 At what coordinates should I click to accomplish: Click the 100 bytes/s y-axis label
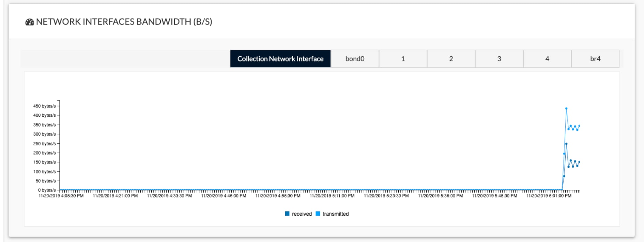point(44,172)
